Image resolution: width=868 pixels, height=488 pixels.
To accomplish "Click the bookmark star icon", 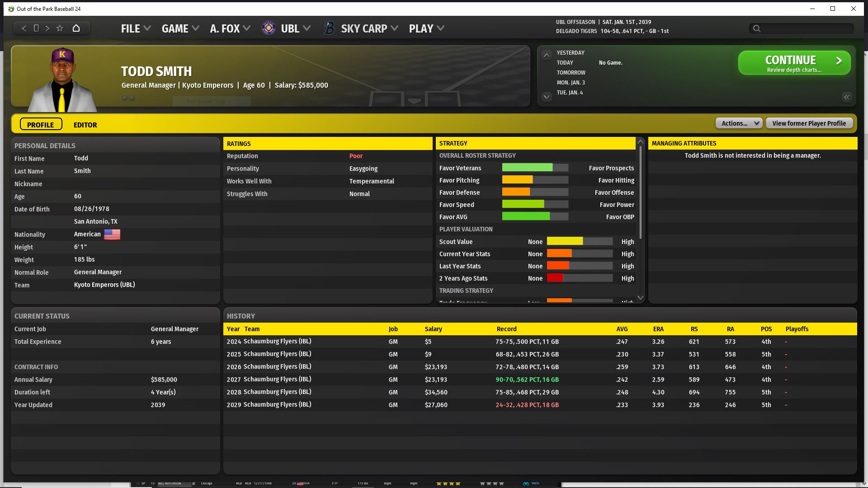I will coord(60,28).
